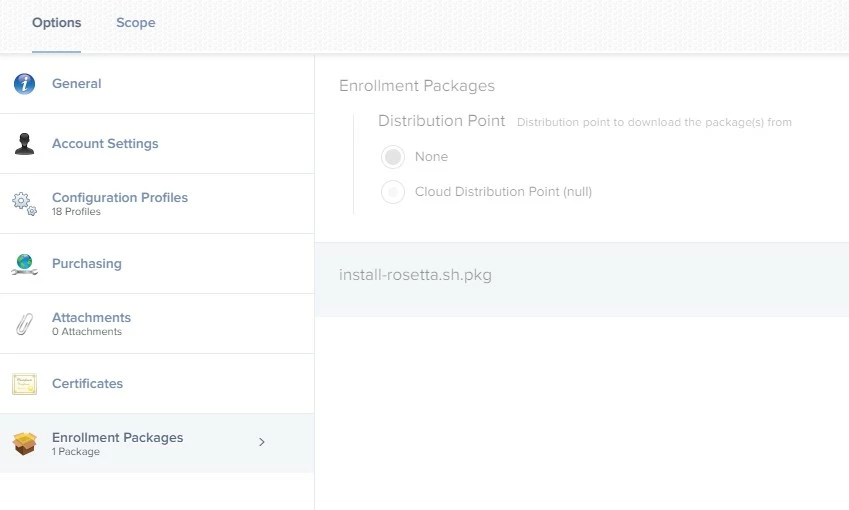Click the Certificates document icon
849x510 pixels.
click(x=24, y=384)
